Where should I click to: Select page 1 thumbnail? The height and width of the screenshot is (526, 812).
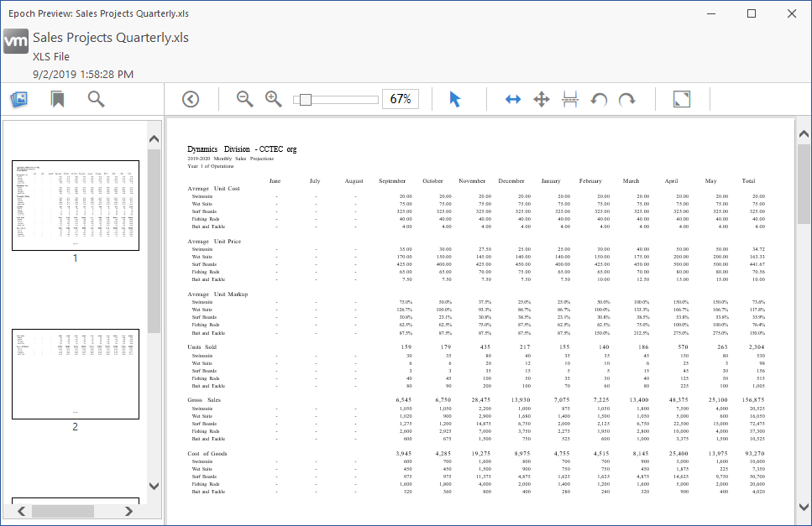coord(75,206)
